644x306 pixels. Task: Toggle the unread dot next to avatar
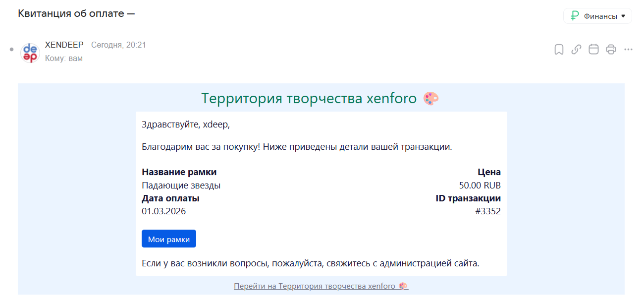click(x=12, y=49)
